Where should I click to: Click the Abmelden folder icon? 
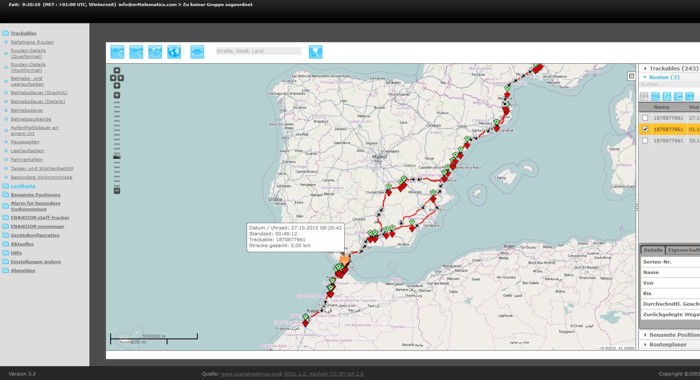(x=5, y=271)
